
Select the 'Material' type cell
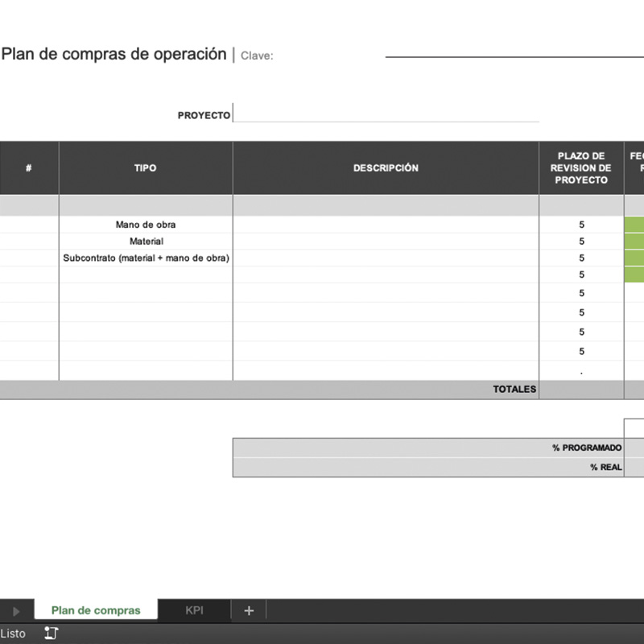[x=146, y=242]
